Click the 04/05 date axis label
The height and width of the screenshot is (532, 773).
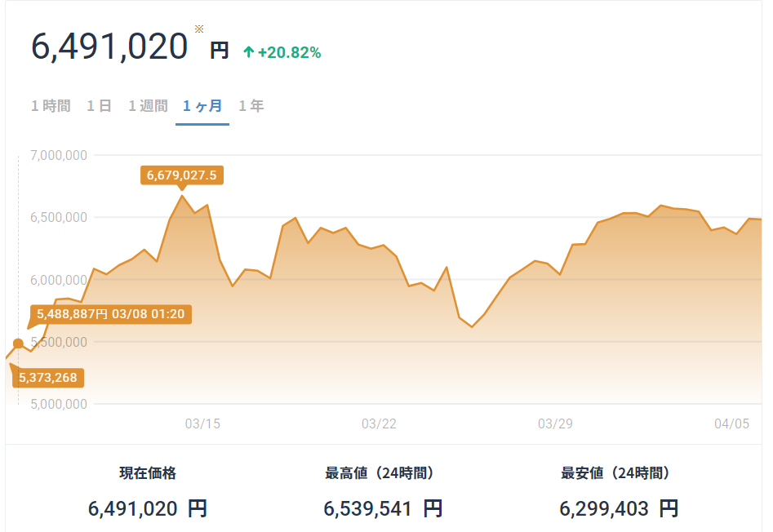732,423
